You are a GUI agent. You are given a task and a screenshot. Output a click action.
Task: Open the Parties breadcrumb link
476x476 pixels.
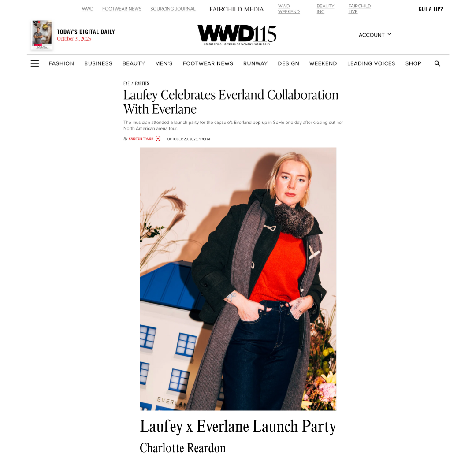click(142, 83)
